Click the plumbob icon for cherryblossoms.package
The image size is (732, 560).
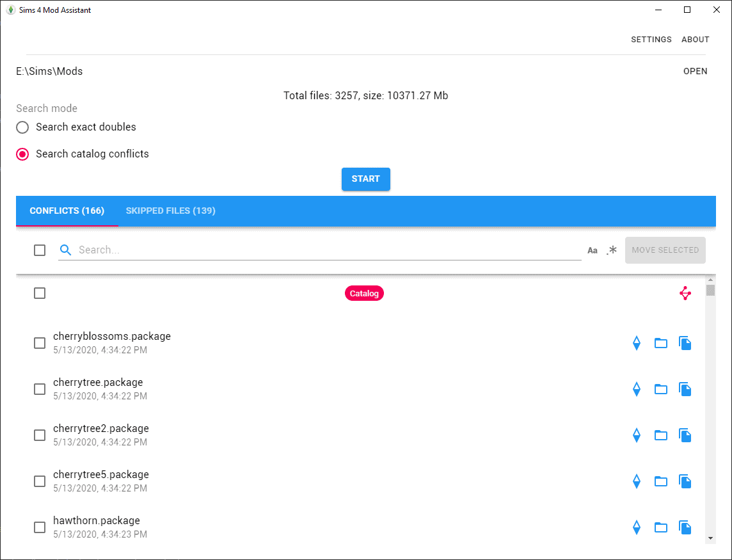tap(636, 343)
